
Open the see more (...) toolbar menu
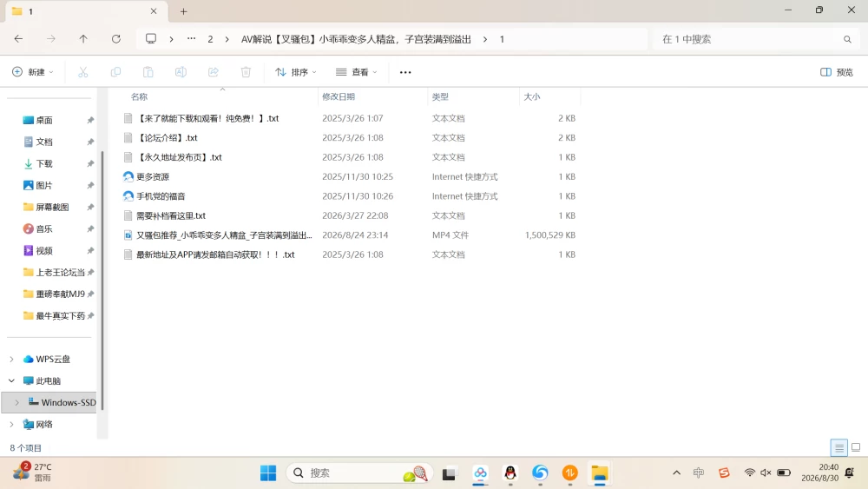click(x=405, y=72)
